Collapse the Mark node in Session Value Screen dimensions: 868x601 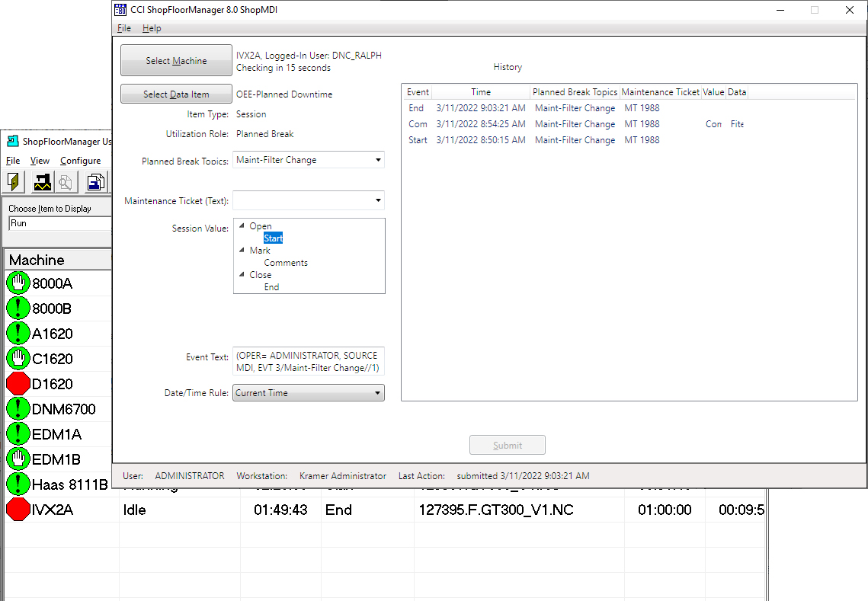pyautogui.click(x=242, y=250)
